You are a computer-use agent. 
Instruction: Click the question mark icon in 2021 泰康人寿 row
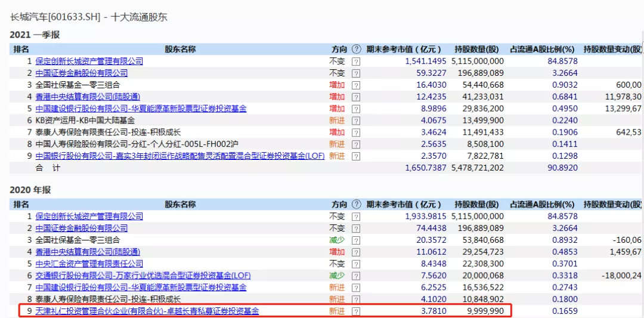[356, 132]
